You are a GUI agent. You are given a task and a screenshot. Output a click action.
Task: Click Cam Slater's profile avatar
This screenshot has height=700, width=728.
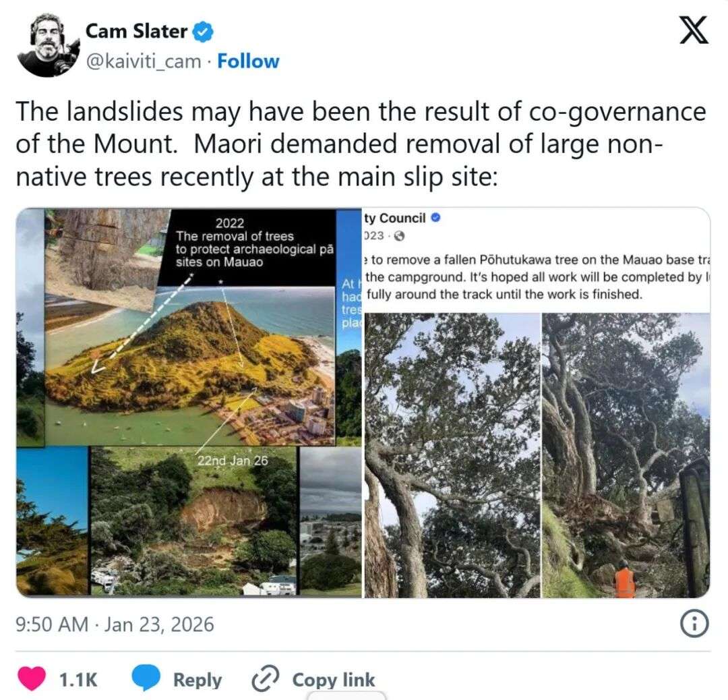point(47,45)
